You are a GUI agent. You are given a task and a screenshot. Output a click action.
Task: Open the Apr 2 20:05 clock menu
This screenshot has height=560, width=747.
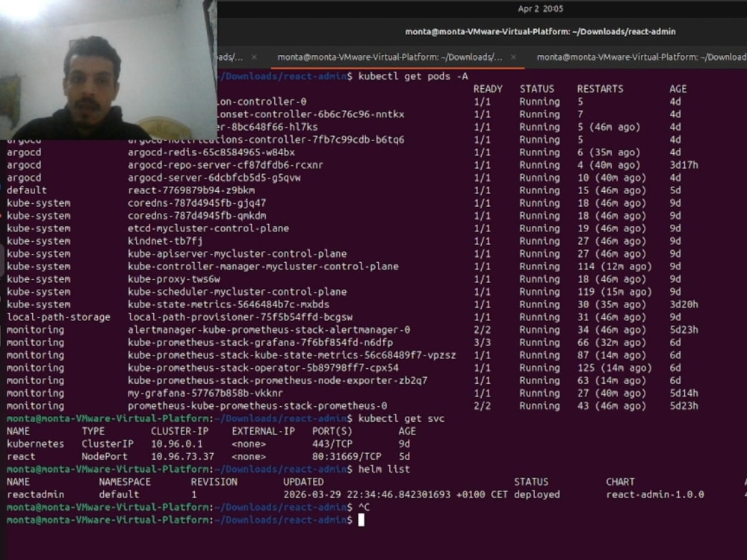(540, 8)
